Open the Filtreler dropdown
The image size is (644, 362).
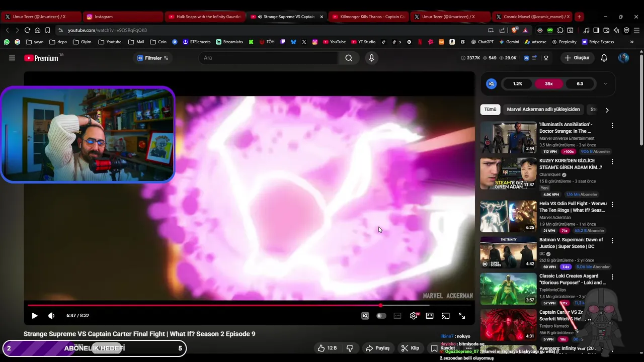[153, 58]
